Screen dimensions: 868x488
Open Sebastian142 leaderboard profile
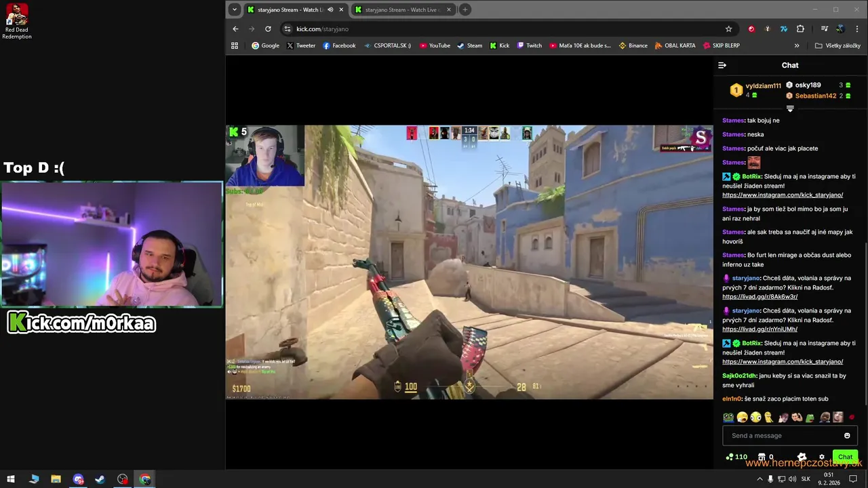click(815, 96)
